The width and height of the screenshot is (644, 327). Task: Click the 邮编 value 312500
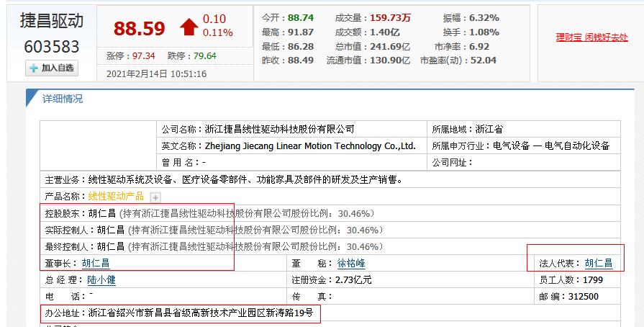click(584, 297)
